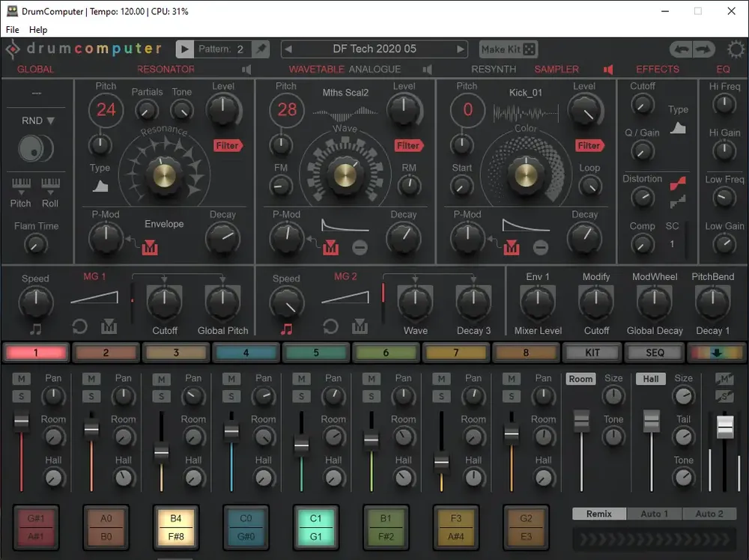The height and width of the screenshot is (560, 749).
Task: Open the KIT view button
Action: coord(592,353)
